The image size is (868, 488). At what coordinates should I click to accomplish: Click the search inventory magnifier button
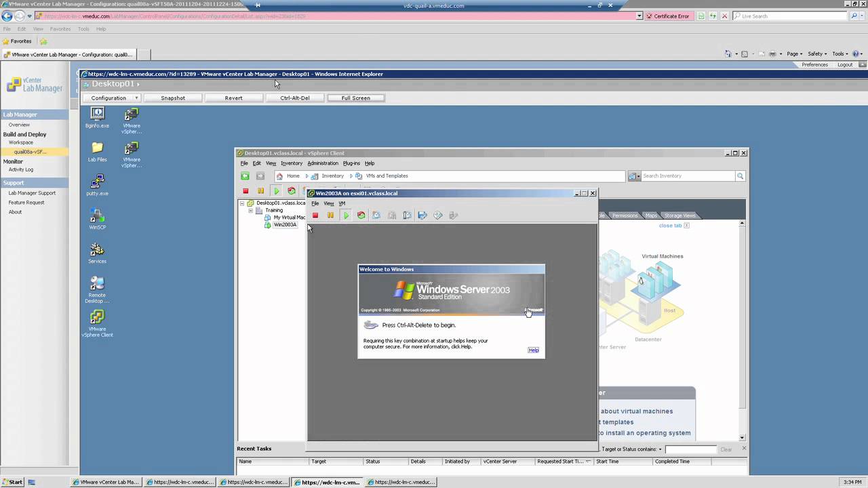(740, 176)
